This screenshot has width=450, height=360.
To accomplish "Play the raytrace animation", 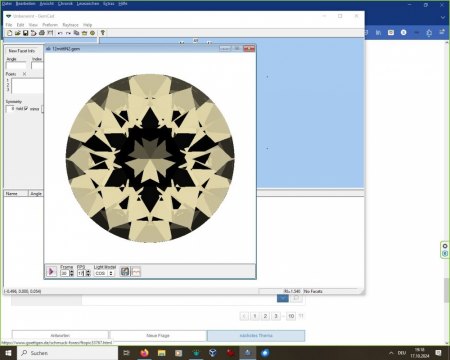I will pos(51,272).
